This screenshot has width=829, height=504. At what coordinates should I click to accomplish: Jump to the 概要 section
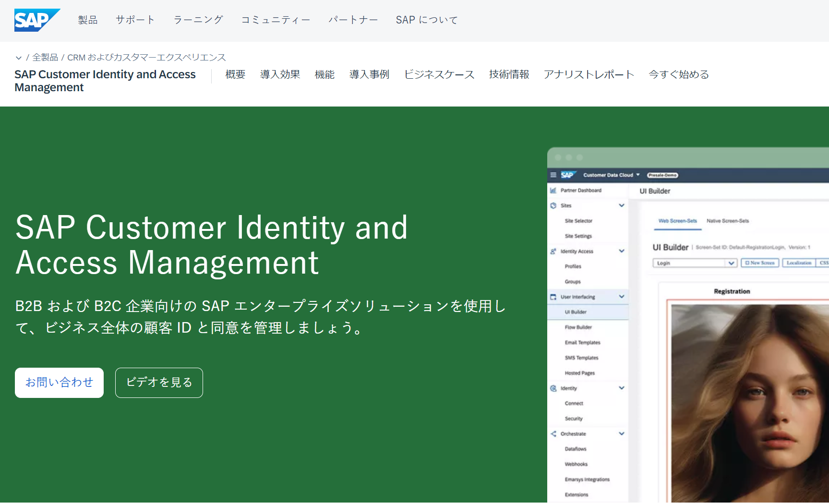235,74
